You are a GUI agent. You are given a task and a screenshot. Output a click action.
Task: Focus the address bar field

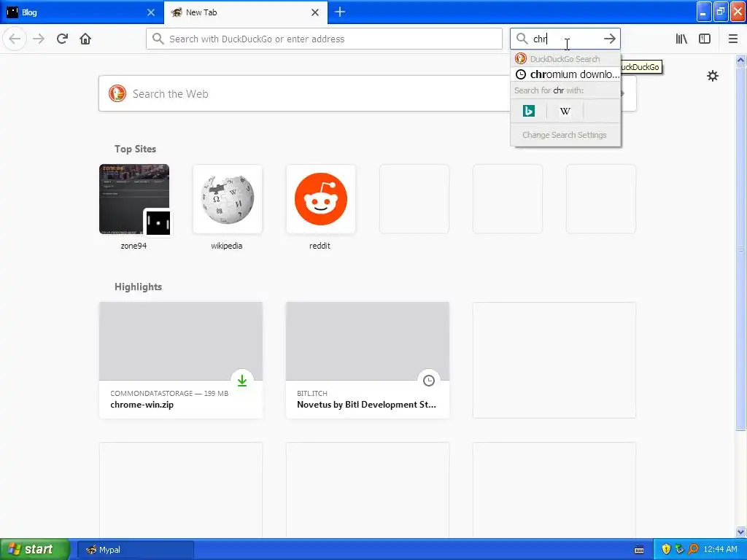pos(324,39)
